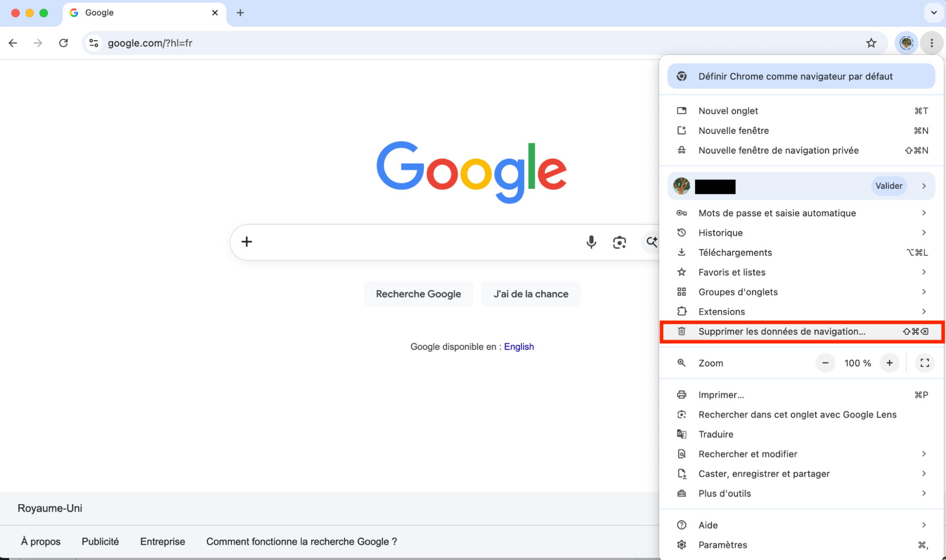Viewport: 946px width, 560px height.
Task: Reload the page with refresh icon
Action: pos(63,43)
